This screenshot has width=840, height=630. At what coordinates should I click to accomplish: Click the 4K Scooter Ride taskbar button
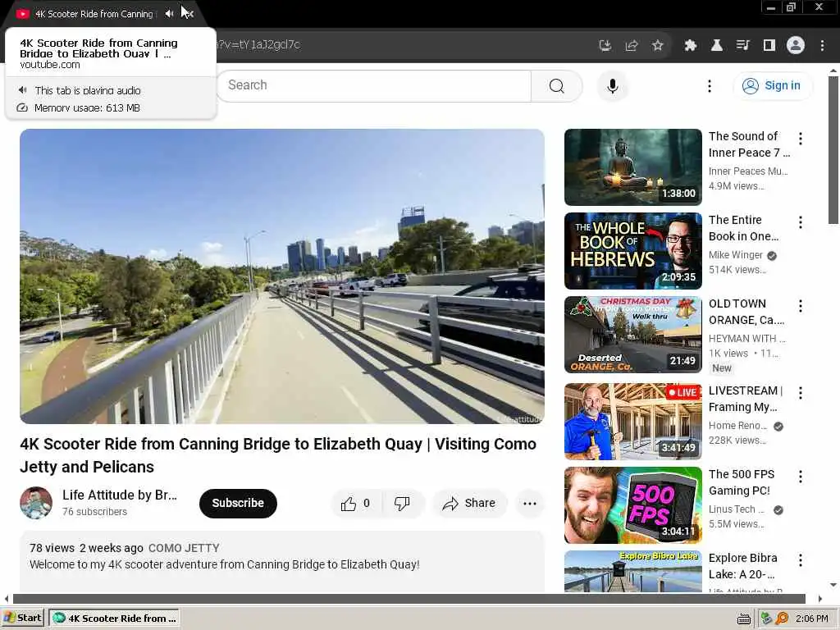114,619
